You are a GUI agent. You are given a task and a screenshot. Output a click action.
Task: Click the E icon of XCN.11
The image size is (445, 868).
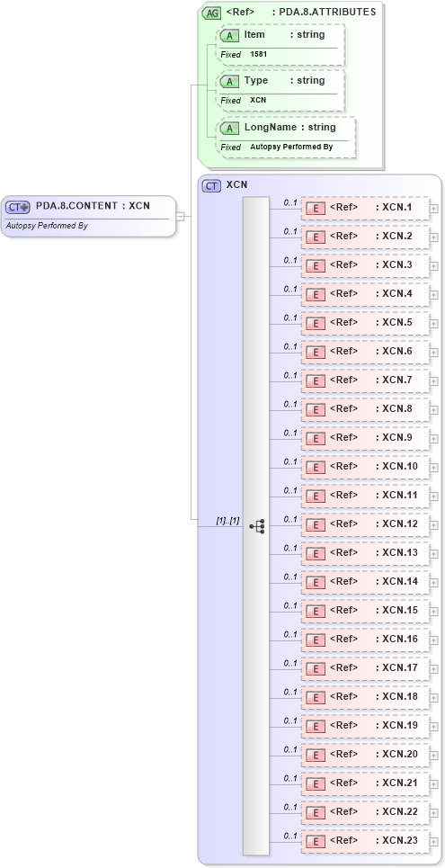pos(316,497)
